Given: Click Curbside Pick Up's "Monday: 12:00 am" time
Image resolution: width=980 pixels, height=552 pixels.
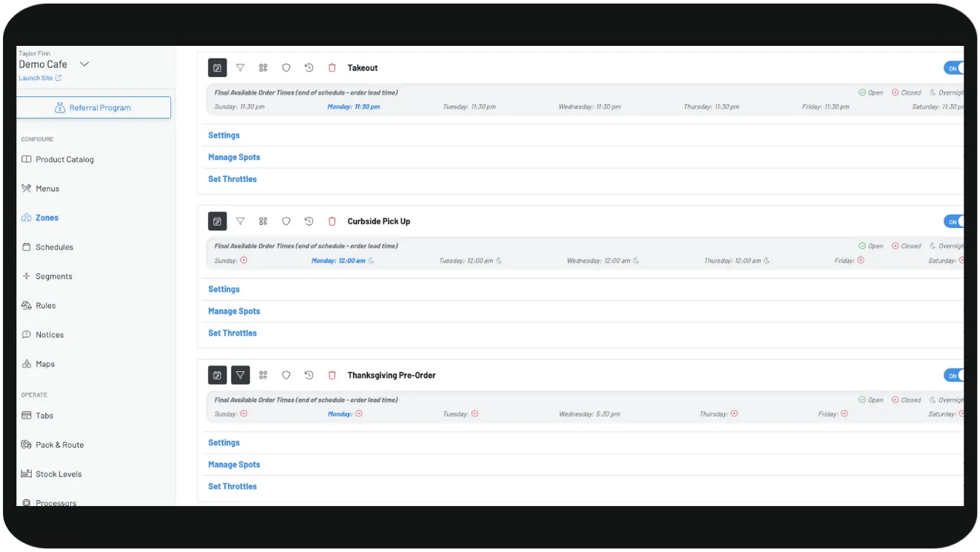Looking at the screenshot, I should [x=343, y=260].
